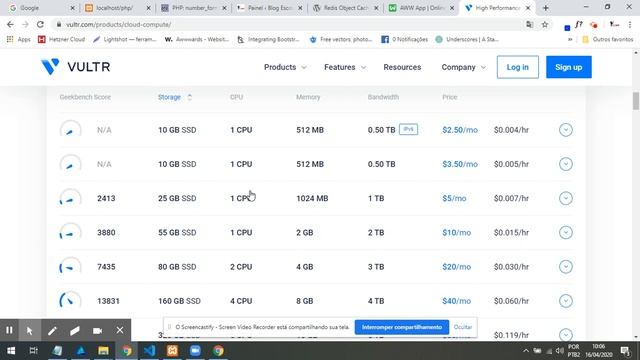Click the Log in button
The height and width of the screenshot is (360, 640).
tap(518, 67)
